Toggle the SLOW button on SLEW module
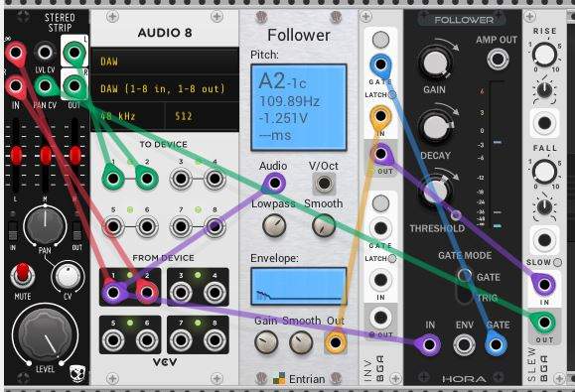Viewport: 575px width, 392px height. (558, 262)
